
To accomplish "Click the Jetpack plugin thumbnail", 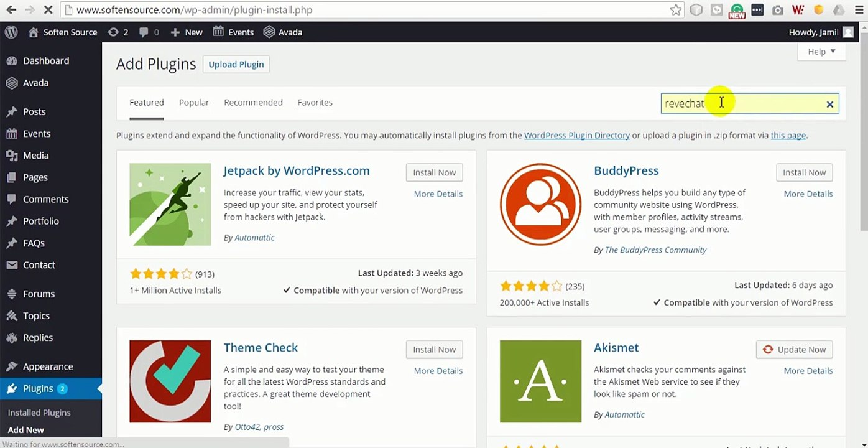I will coord(170,205).
